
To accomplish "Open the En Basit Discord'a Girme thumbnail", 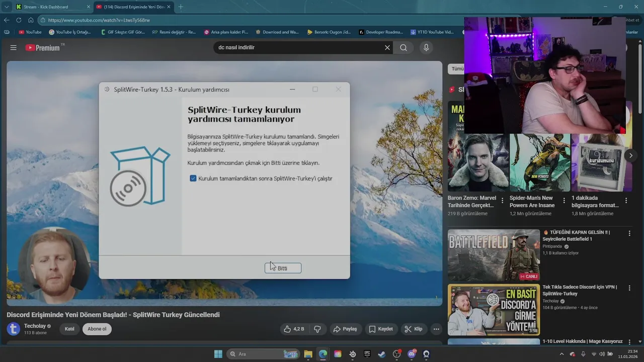I will [494, 310].
